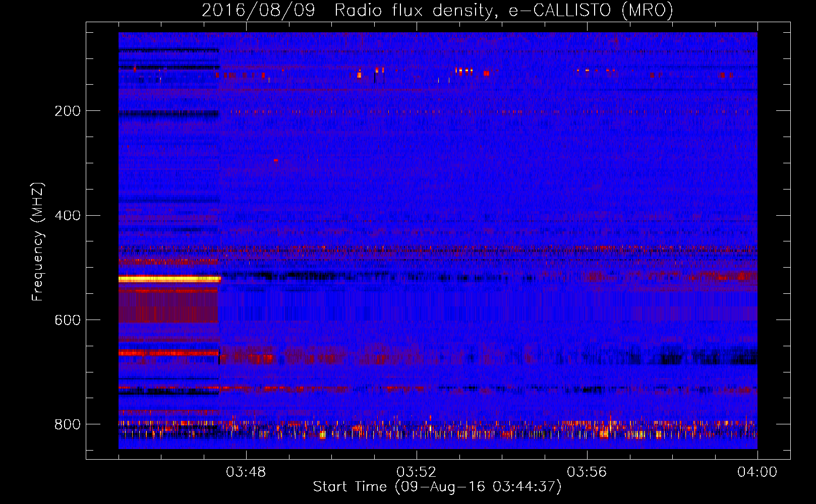
Task: Click the '400' frequency tick label
Action: click(x=68, y=216)
